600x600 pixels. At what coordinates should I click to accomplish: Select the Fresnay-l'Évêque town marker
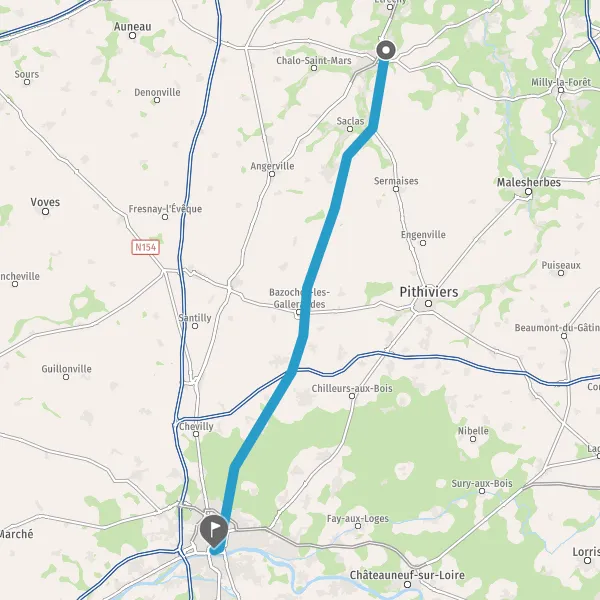coord(165,217)
